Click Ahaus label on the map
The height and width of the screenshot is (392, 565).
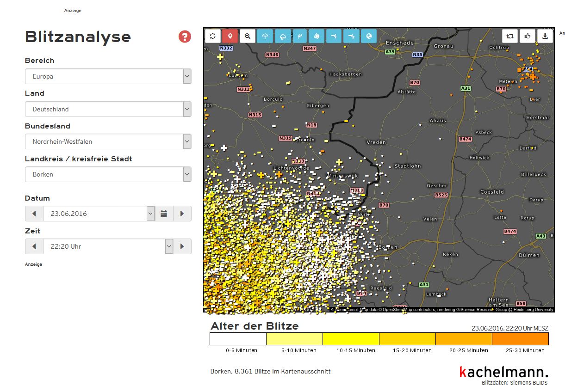pyautogui.click(x=438, y=121)
